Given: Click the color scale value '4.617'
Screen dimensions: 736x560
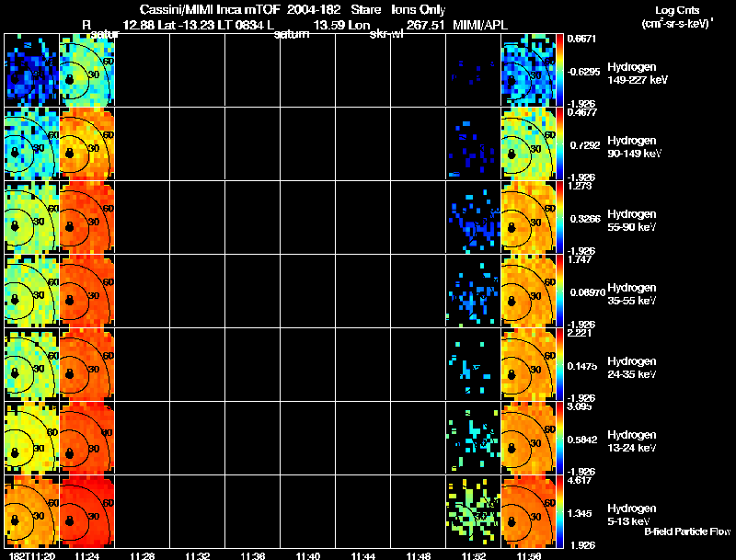Looking at the screenshot, I should 579,480.
